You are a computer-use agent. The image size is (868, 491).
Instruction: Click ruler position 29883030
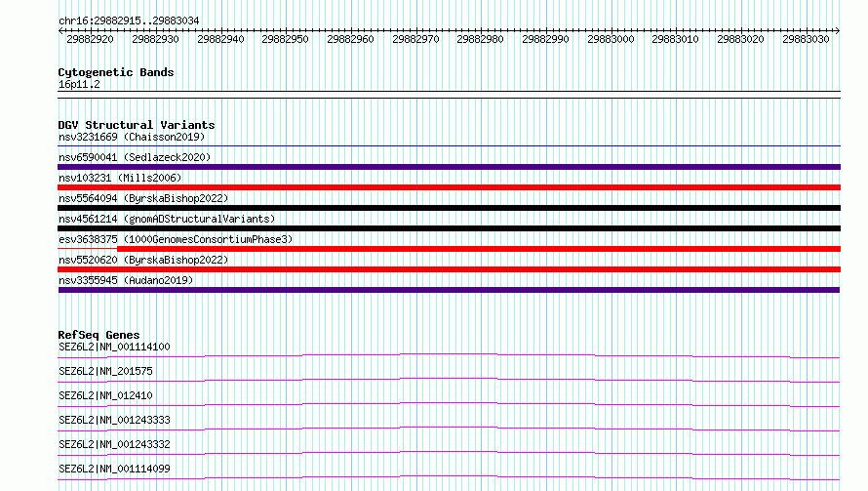point(806,39)
